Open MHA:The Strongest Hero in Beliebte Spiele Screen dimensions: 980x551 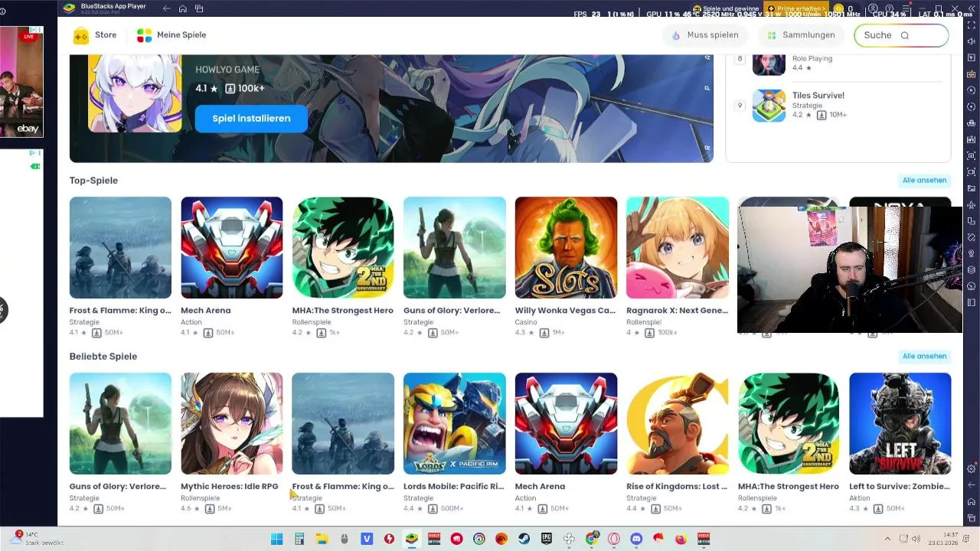click(x=789, y=424)
